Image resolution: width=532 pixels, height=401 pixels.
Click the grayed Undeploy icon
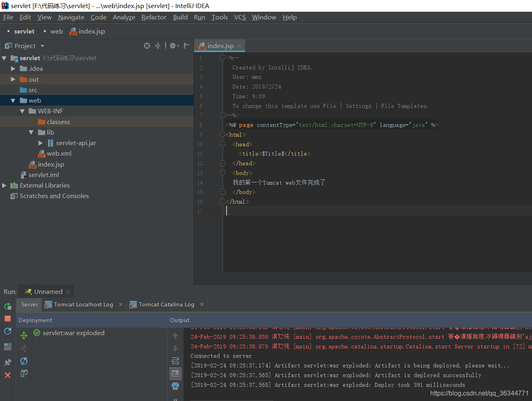tap(24, 348)
